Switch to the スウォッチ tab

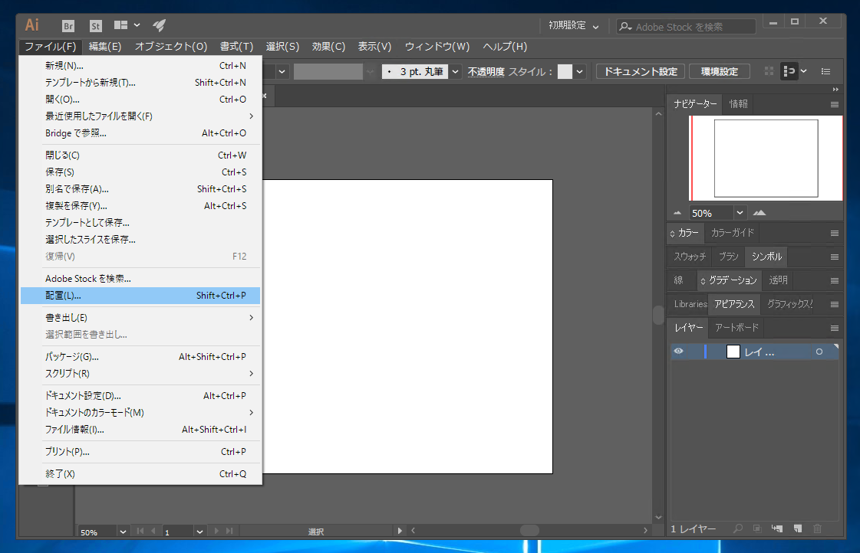[x=690, y=256]
